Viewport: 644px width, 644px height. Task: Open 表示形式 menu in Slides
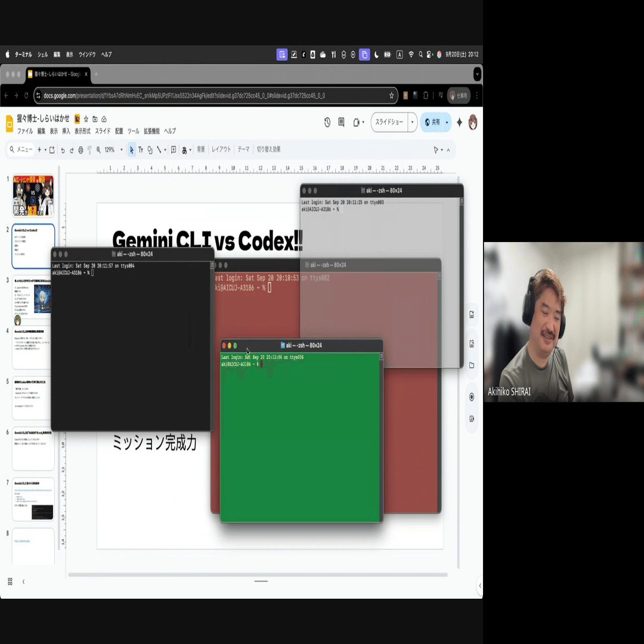[82, 131]
